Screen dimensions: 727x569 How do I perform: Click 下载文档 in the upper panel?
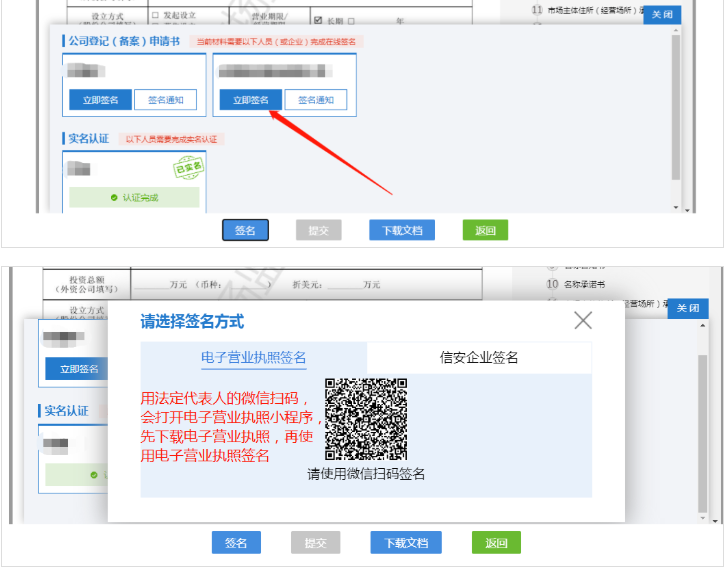click(402, 231)
